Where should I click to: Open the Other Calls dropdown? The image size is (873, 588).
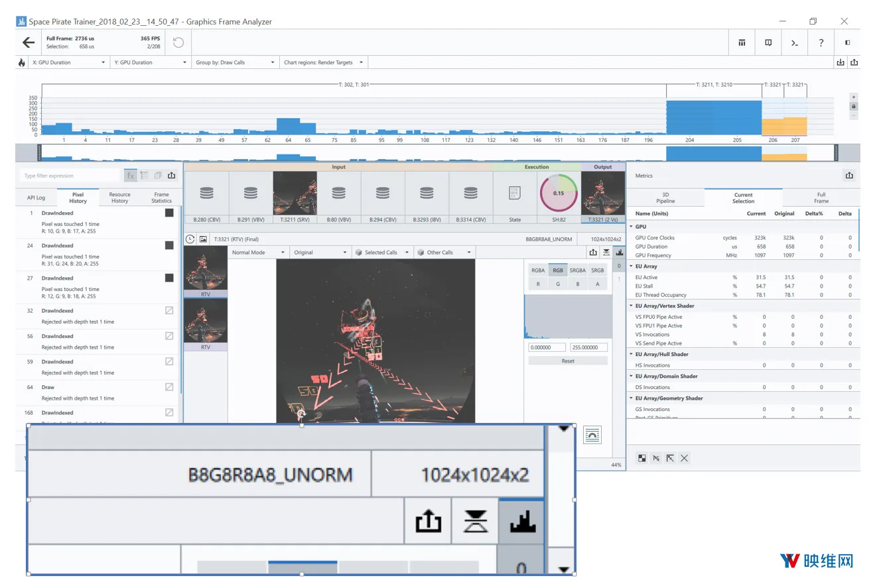(x=446, y=253)
